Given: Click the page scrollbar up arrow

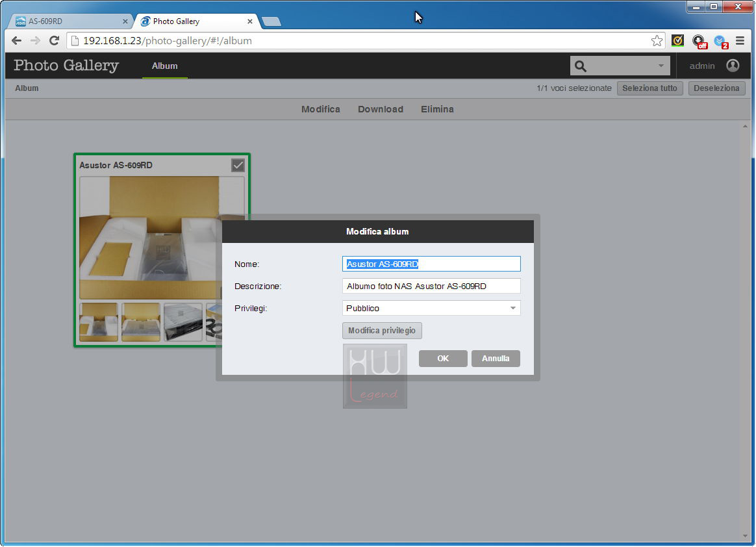Looking at the screenshot, I should pos(746,127).
